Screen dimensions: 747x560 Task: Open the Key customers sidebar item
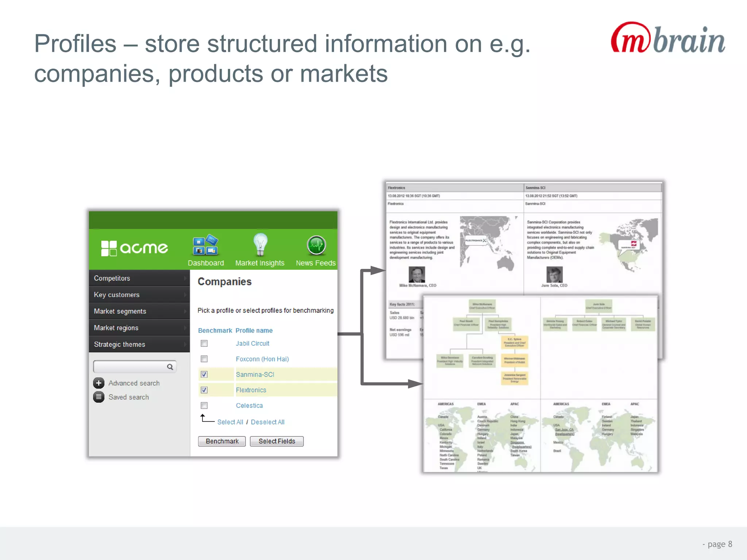[x=139, y=295]
